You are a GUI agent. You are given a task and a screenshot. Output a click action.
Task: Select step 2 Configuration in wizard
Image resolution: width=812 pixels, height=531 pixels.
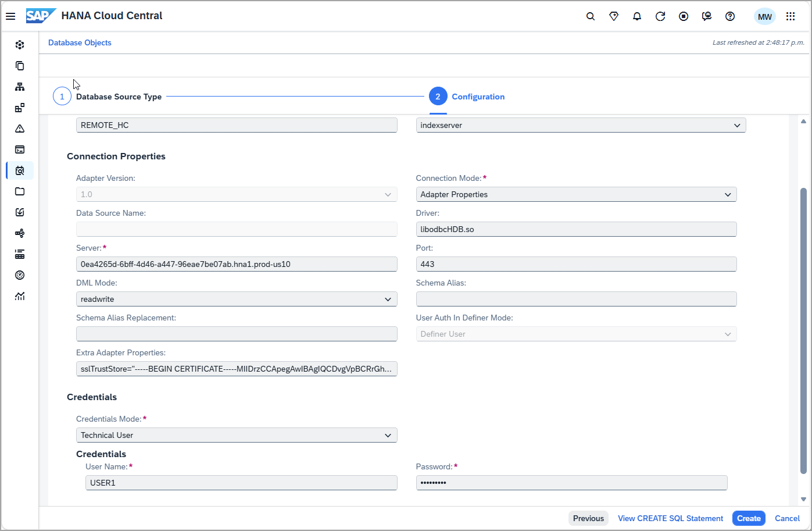click(x=467, y=97)
